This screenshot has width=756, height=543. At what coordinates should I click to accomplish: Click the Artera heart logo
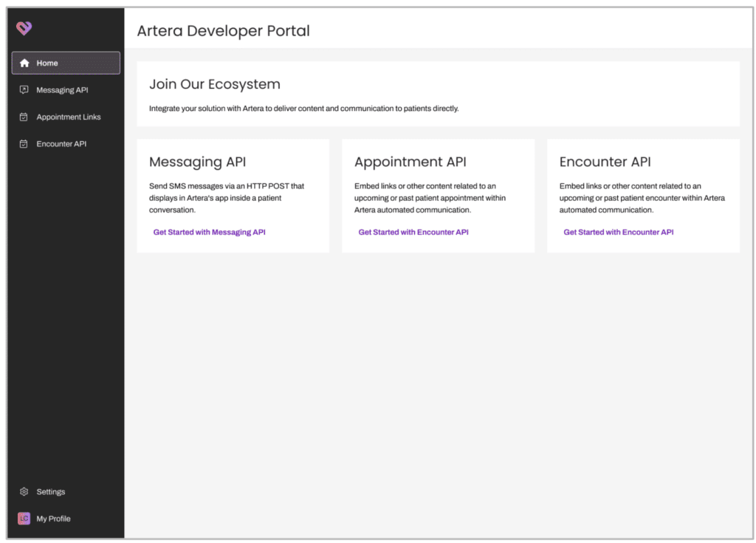[24, 28]
